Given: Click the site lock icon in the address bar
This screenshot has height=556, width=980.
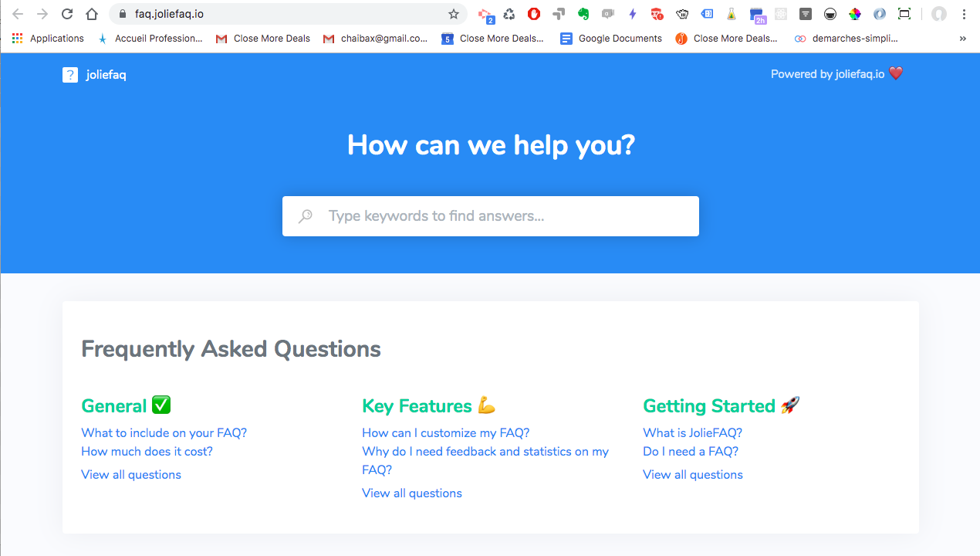Looking at the screenshot, I should point(122,14).
